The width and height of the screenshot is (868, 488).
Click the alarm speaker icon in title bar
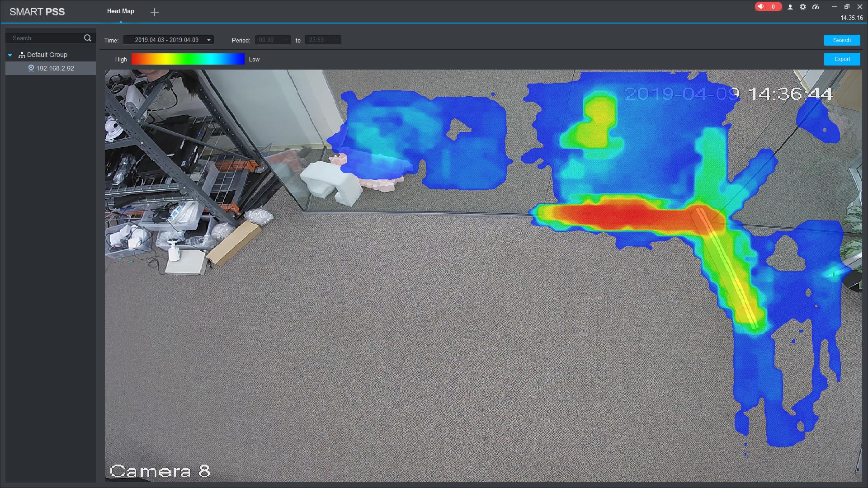tap(761, 7)
